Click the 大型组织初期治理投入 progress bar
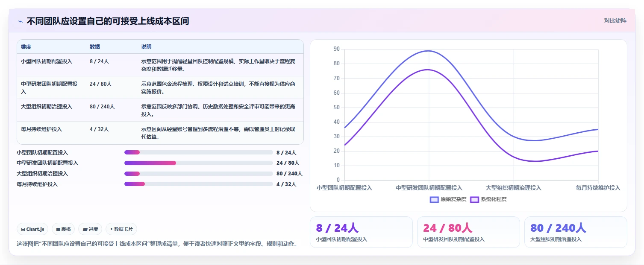 coord(198,174)
